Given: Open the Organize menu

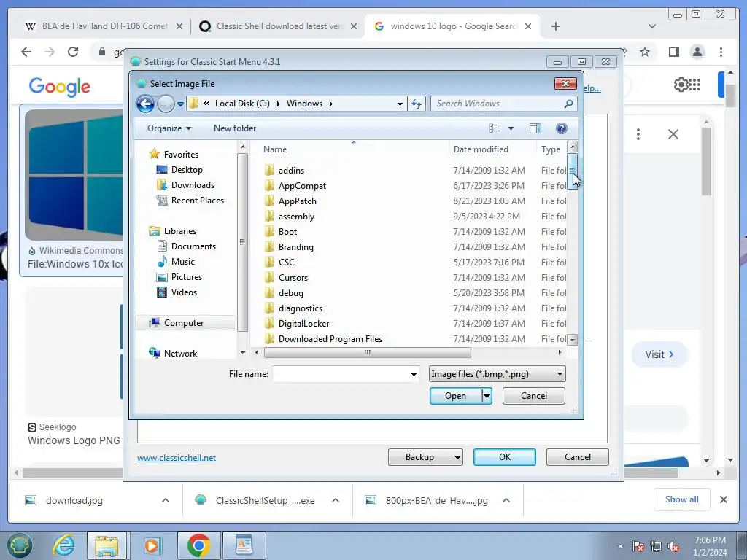Looking at the screenshot, I should click(169, 128).
